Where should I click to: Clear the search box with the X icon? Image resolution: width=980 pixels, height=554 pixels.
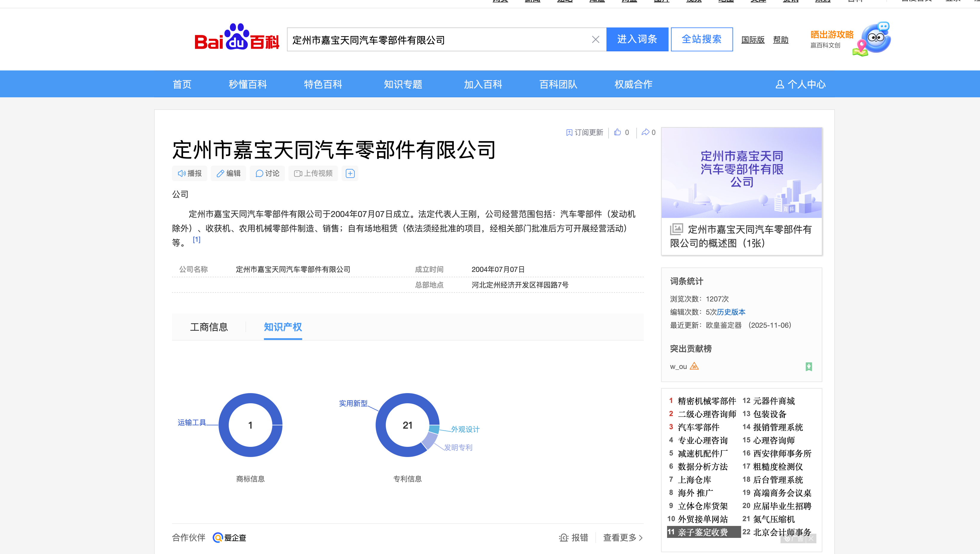click(x=596, y=40)
